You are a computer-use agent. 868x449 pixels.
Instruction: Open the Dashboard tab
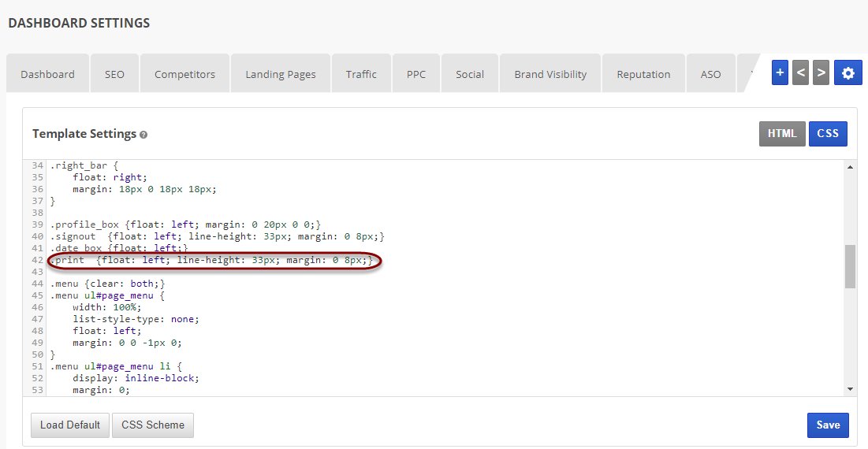click(x=47, y=74)
